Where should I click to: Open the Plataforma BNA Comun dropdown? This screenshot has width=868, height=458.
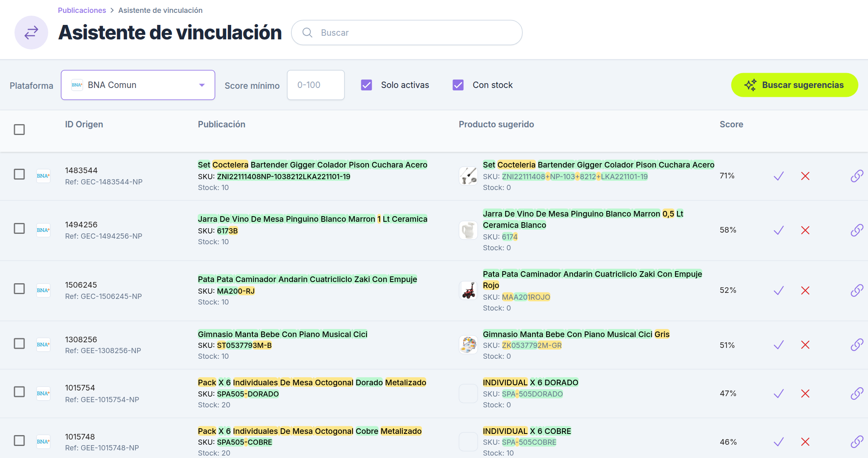pos(138,85)
